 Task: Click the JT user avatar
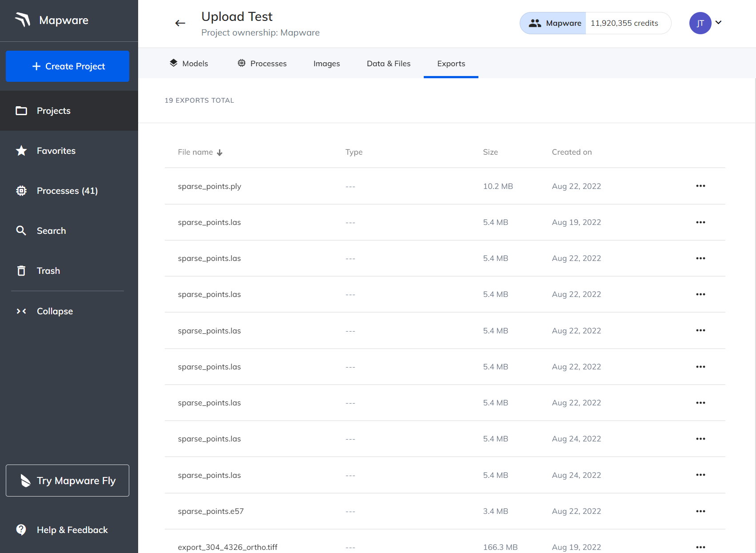pos(700,23)
